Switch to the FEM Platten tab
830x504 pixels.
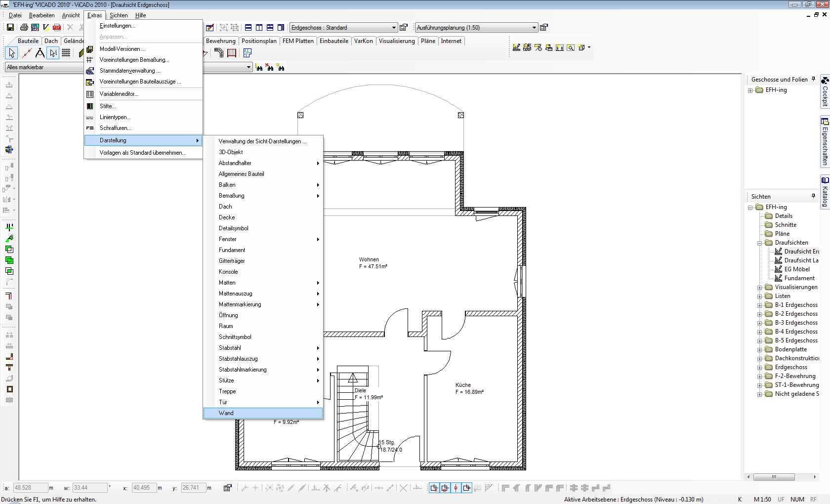tap(298, 41)
